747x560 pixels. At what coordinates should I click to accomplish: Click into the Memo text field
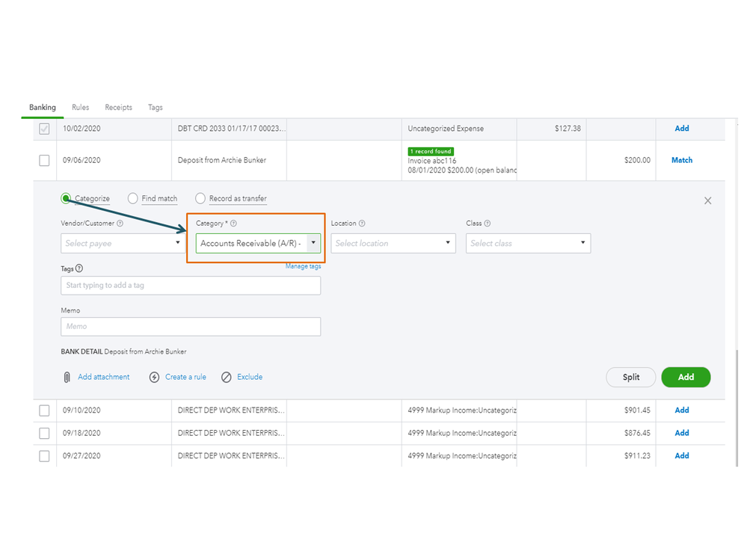(191, 327)
